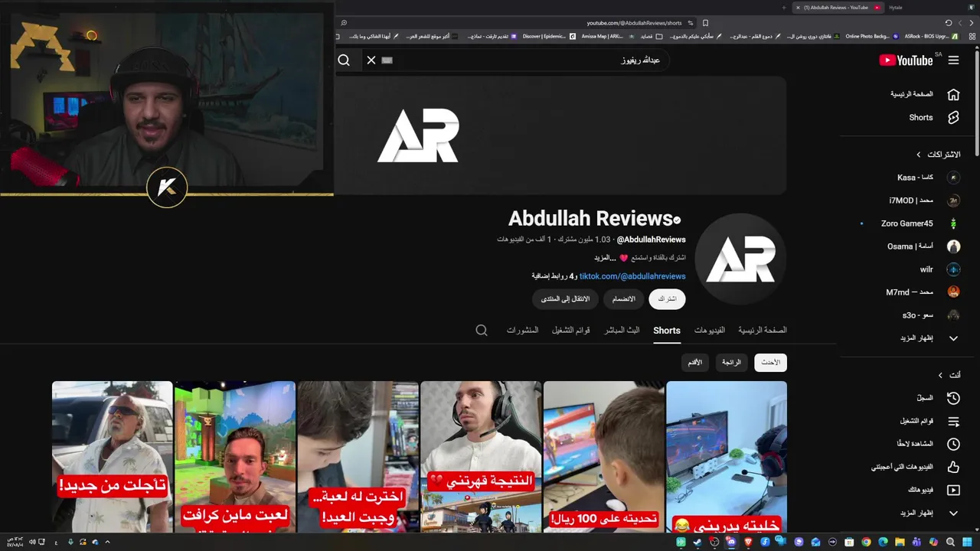The width and height of the screenshot is (980, 551).
Task: Open the M7md subscription channel
Action: (923, 292)
